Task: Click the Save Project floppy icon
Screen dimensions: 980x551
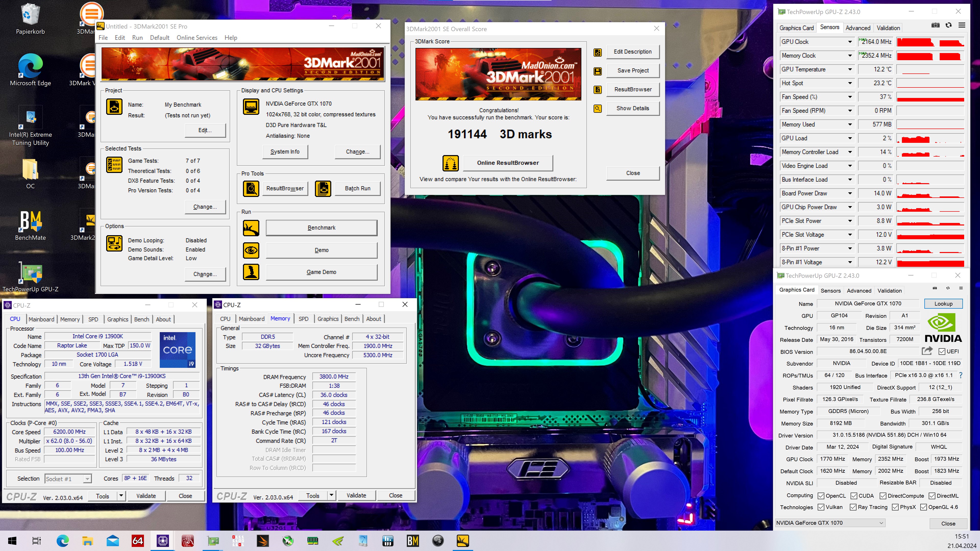Action: (x=598, y=71)
